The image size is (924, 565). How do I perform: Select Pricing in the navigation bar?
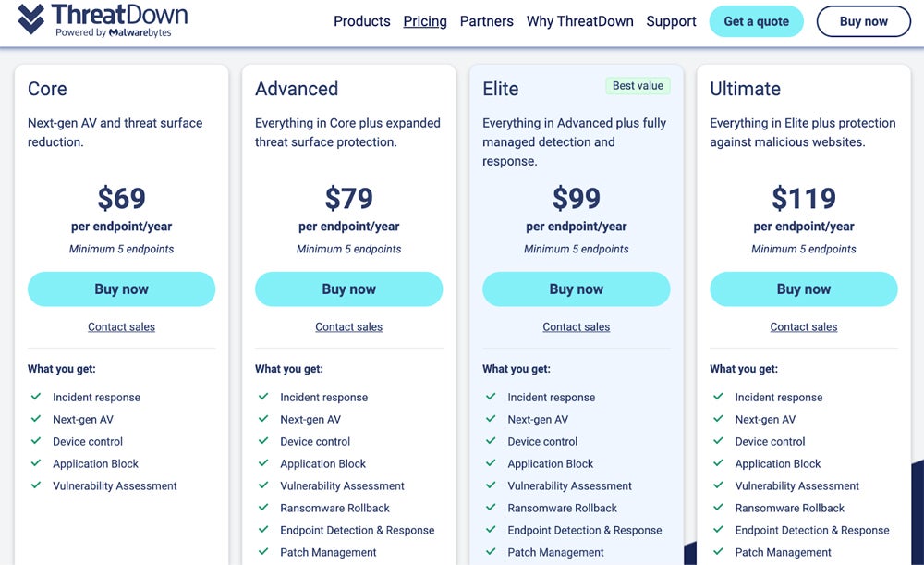click(x=424, y=21)
